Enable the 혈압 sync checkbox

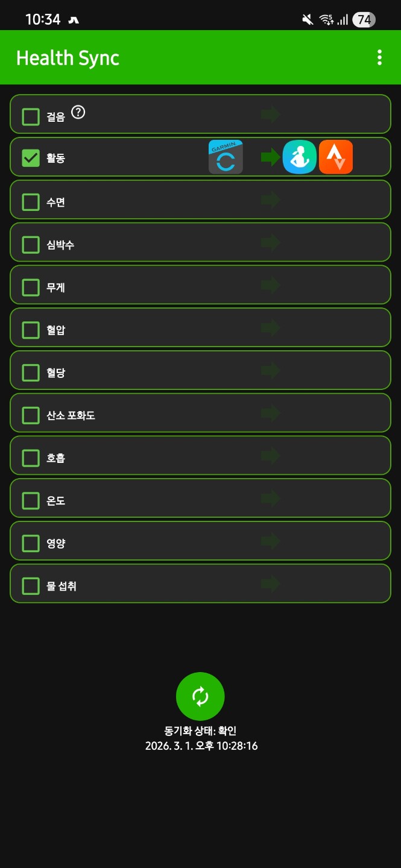31,330
